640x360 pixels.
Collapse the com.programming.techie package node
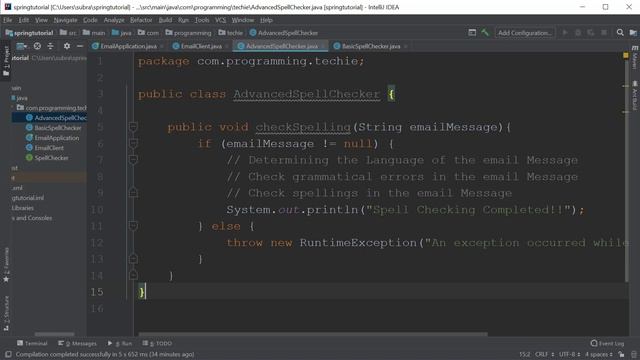click(x=12, y=108)
